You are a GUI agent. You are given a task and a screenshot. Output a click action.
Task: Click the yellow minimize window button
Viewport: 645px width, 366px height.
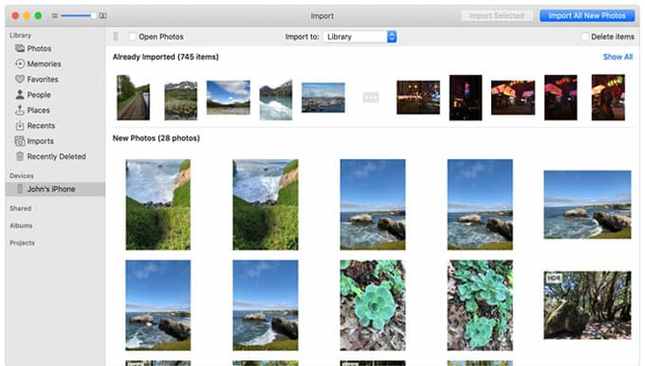point(27,16)
